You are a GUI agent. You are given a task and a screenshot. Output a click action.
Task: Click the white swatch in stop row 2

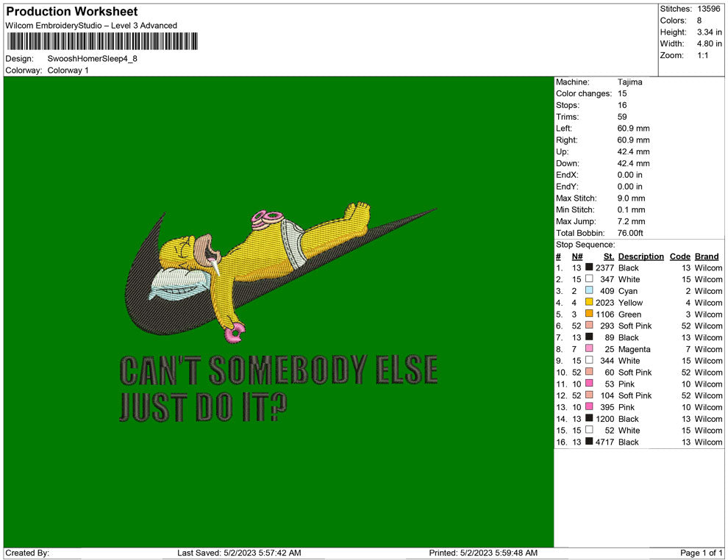589,279
